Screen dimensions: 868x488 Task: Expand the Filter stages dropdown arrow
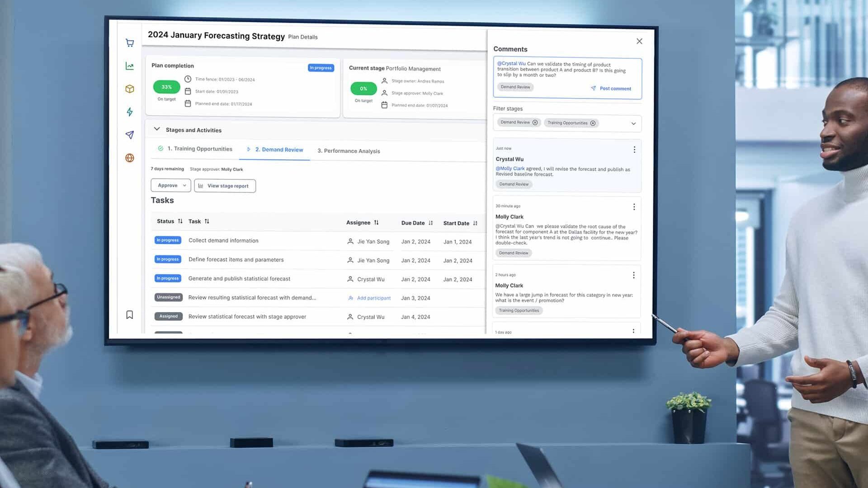coord(633,123)
